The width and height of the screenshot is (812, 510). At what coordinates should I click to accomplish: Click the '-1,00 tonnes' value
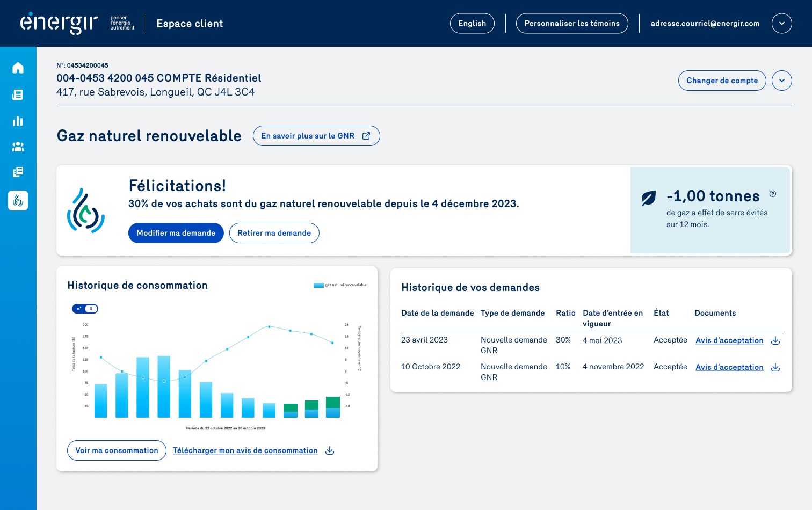[713, 196]
